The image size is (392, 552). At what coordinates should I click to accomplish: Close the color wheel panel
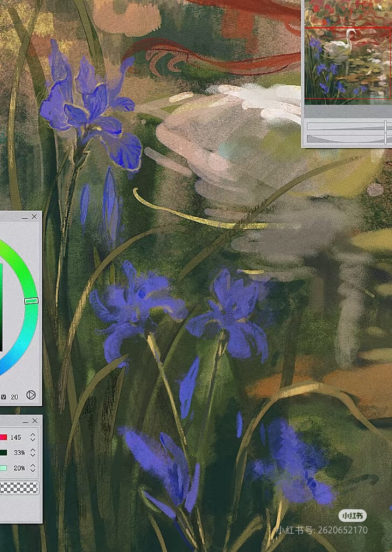(34, 217)
